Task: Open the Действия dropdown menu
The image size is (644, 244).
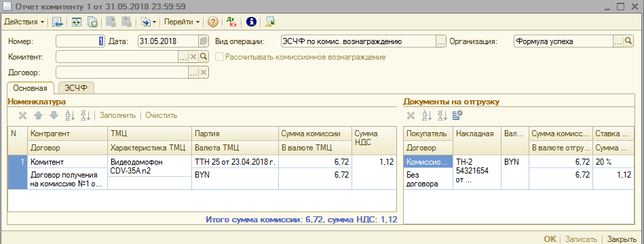Action: [24, 22]
